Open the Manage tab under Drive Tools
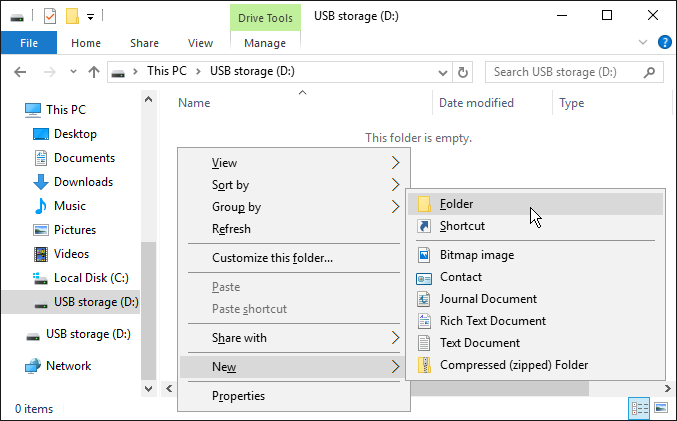Viewport: 677px width, 421px height. pyautogui.click(x=265, y=43)
